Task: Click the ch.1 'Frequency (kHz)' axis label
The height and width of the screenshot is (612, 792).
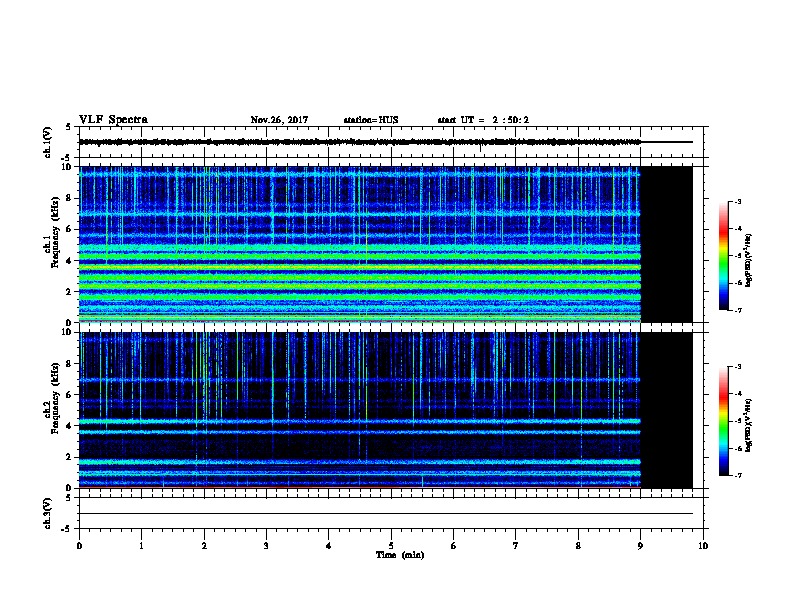Action: coord(55,232)
